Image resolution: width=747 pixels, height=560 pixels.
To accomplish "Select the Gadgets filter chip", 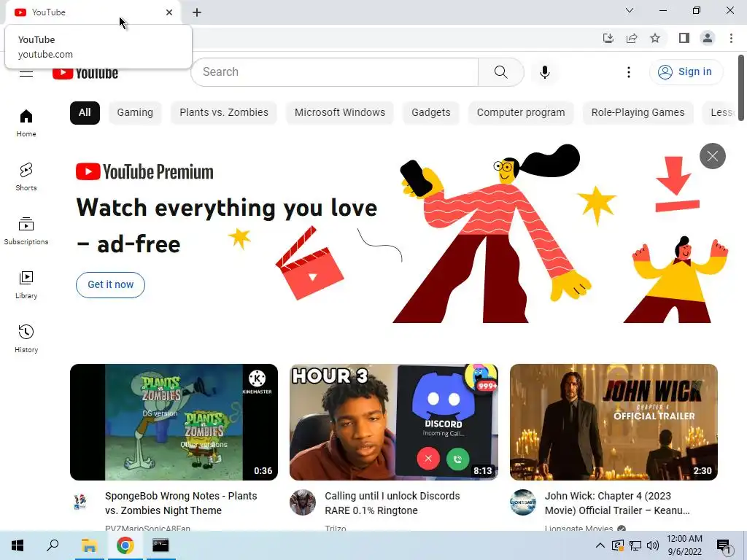I will pos(430,113).
